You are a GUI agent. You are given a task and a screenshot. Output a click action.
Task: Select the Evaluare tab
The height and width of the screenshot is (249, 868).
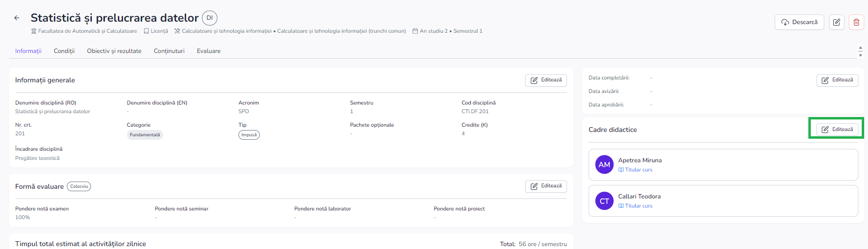pyautogui.click(x=208, y=51)
